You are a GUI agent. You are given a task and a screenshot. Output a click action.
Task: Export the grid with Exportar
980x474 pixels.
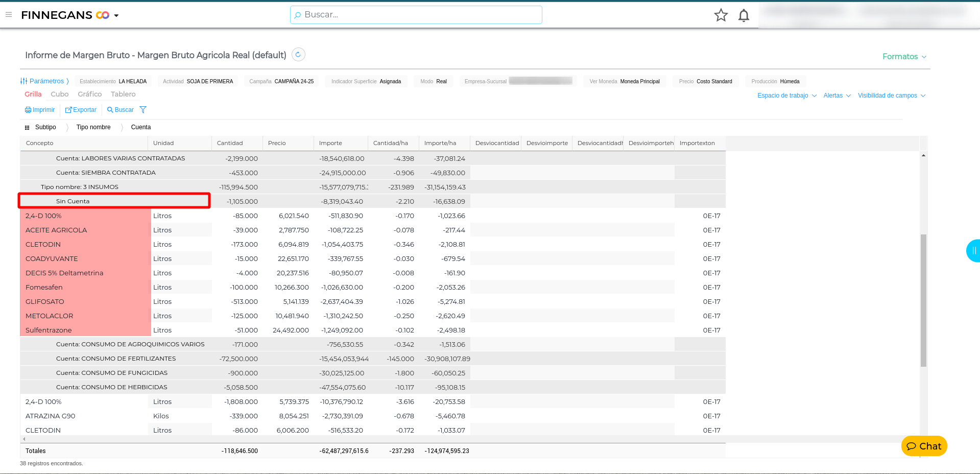point(81,110)
